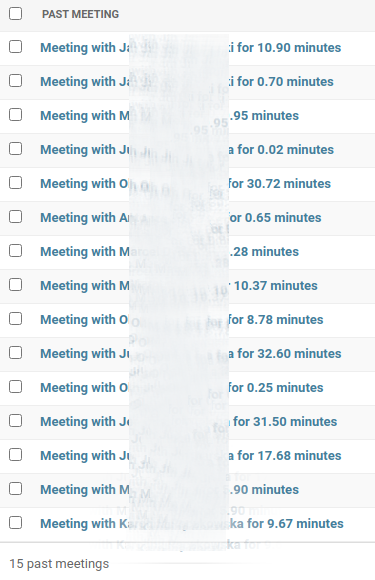Sort by the PAST MEETING column header
Image resolution: width=375 pixels, height=580 pixels.
pyautogui.click(x=80, y=14)
